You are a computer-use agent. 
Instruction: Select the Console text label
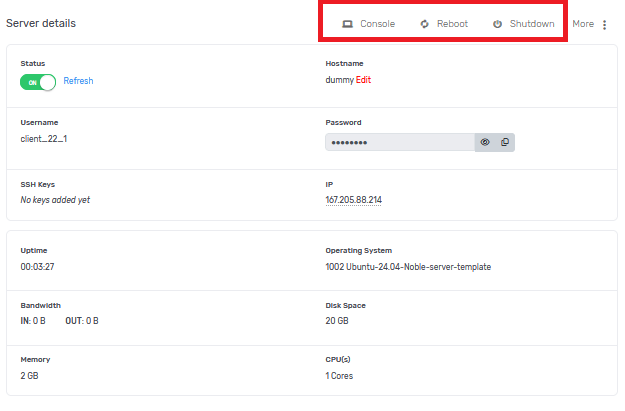coord(378,24)
